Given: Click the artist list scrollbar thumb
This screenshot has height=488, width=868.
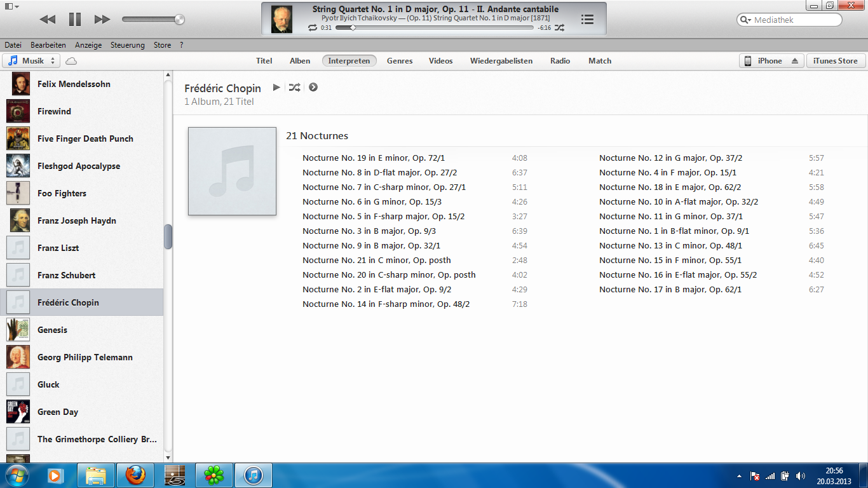Looking at the screenshot, I should point(168,236).
